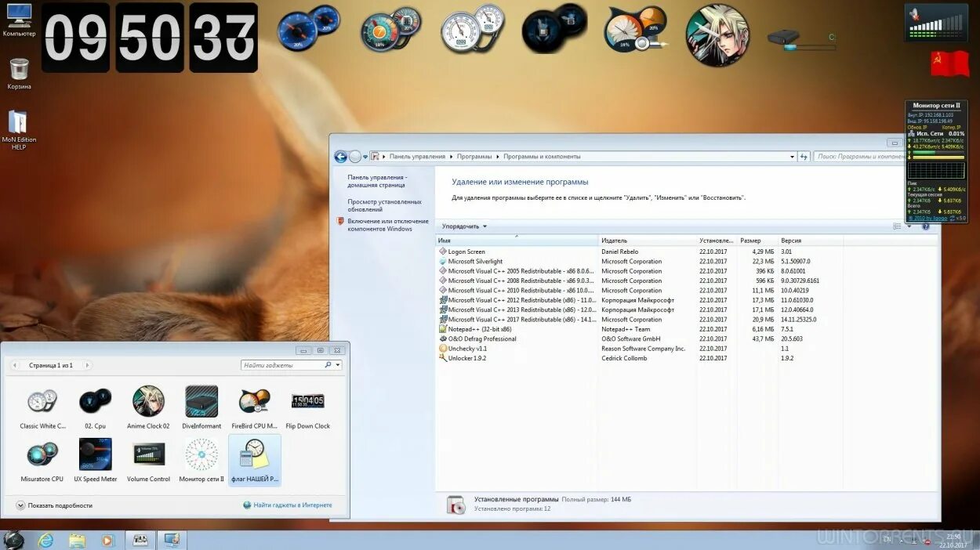Open the Корзина recycle bin icon
Screen dimensions: 980x550
pyautogui.click(x=20, y=74)
